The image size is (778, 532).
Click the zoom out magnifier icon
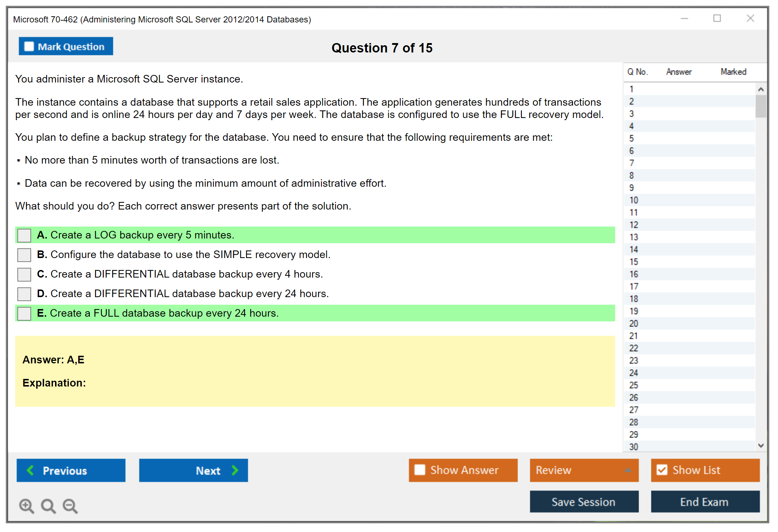tap(70, 506)
